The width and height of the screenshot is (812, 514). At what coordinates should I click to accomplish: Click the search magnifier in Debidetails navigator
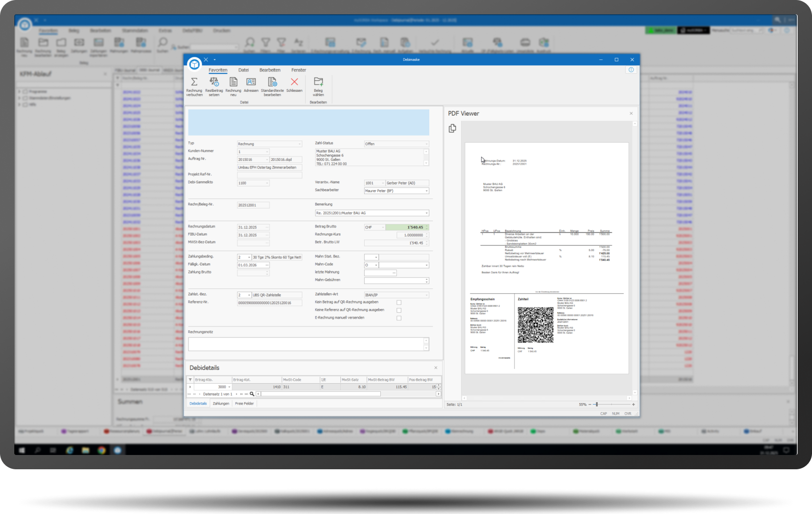[x=252, y=394]
